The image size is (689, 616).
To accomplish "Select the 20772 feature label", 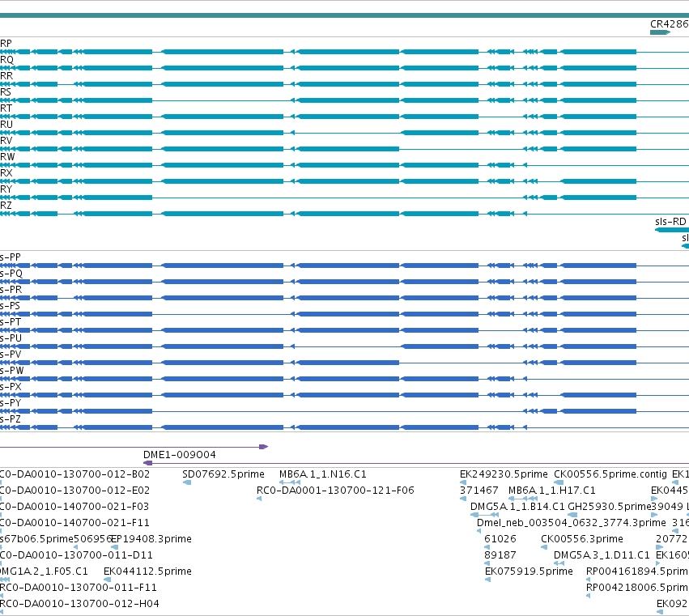I will tap(671, 539).
